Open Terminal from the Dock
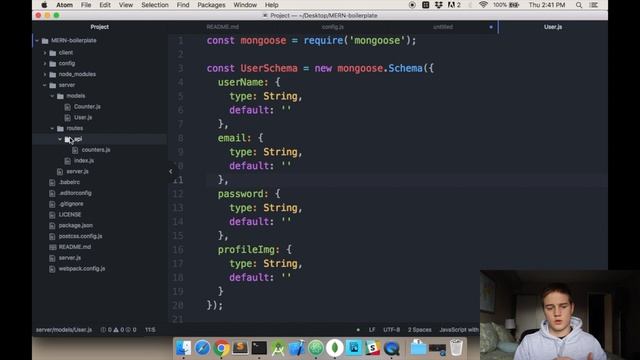The height and width of the screenshot is (360, 640). point(259,348)
